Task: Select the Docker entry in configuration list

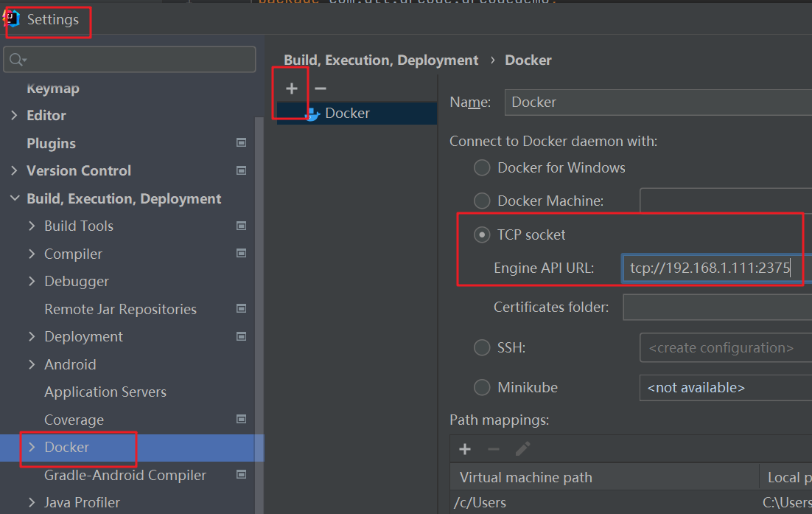Action: coord(347,114)
